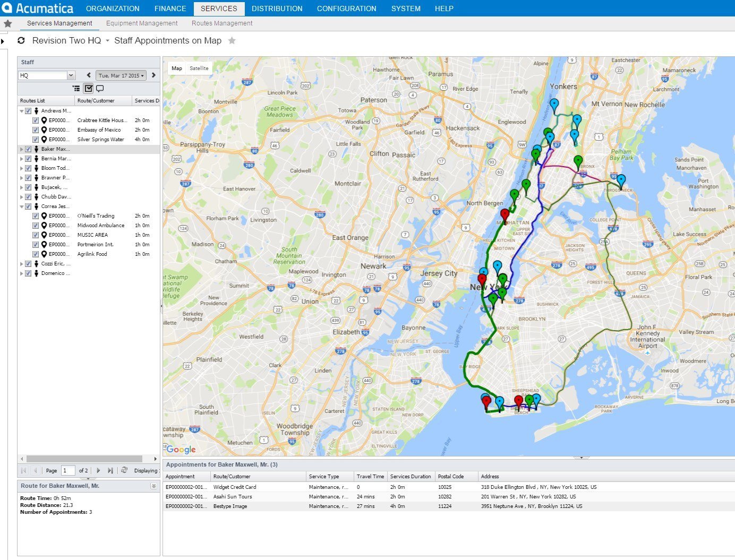Viewport: 735px width, 560px height.
Task: Go to next page of staff list
Action: (98, 470)
